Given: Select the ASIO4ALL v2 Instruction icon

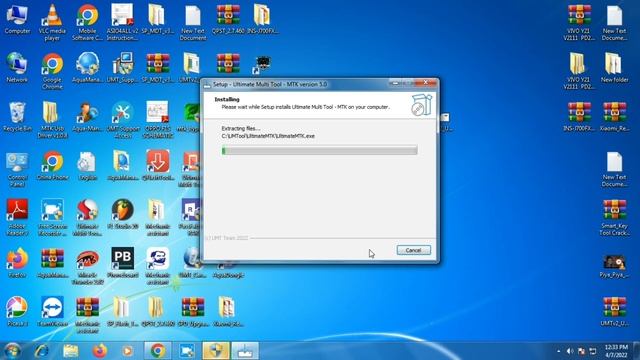Looking at the screenshot, I should (x=122, y=22).
